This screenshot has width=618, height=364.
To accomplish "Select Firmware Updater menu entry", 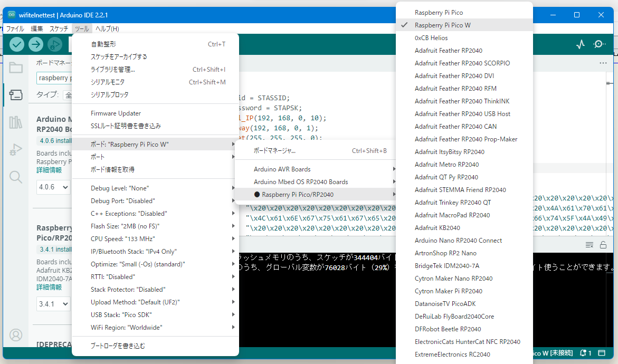I will coord(155,113).
